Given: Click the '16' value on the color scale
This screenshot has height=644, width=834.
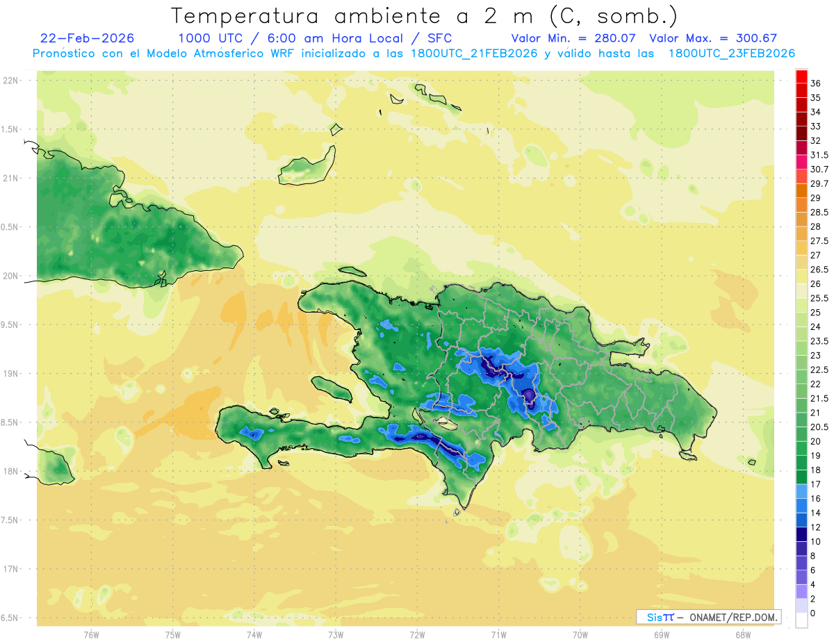Looking at the screenshot, I should coord(816,499).
